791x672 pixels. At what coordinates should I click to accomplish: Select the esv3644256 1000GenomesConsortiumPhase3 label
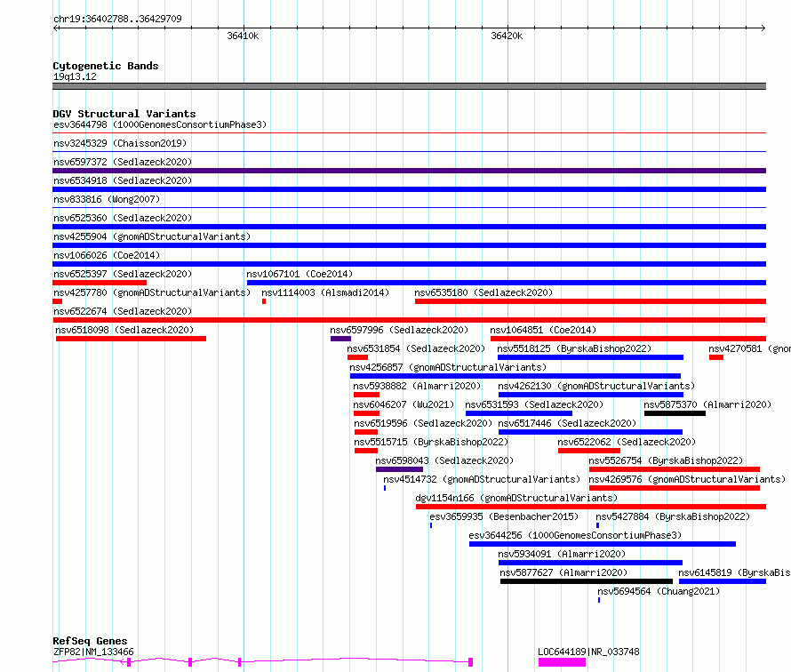(x=575, y=535)
